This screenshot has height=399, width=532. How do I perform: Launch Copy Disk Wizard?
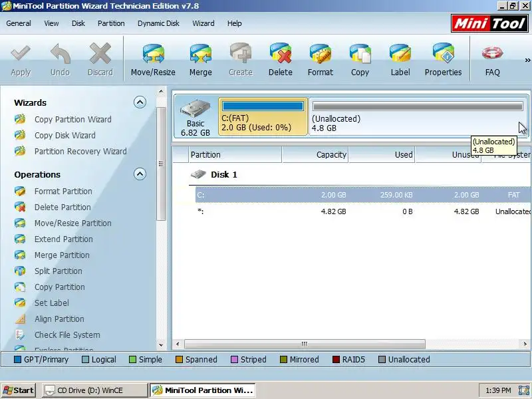65,136
